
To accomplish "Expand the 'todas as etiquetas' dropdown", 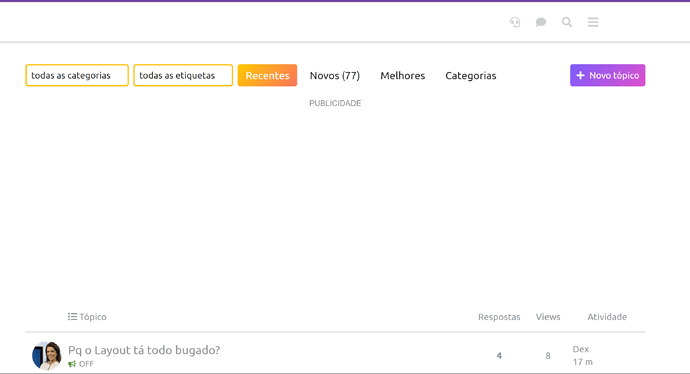I will [183, 75].
